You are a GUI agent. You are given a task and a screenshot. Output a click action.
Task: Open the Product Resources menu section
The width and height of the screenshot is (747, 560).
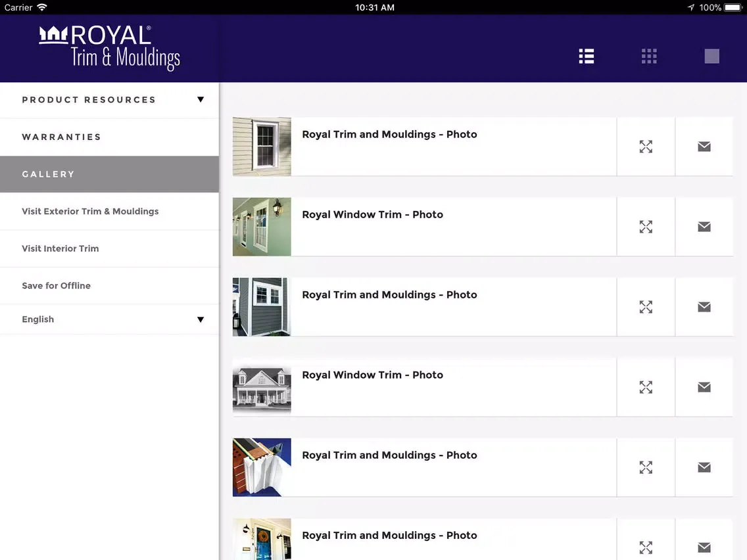110,100
